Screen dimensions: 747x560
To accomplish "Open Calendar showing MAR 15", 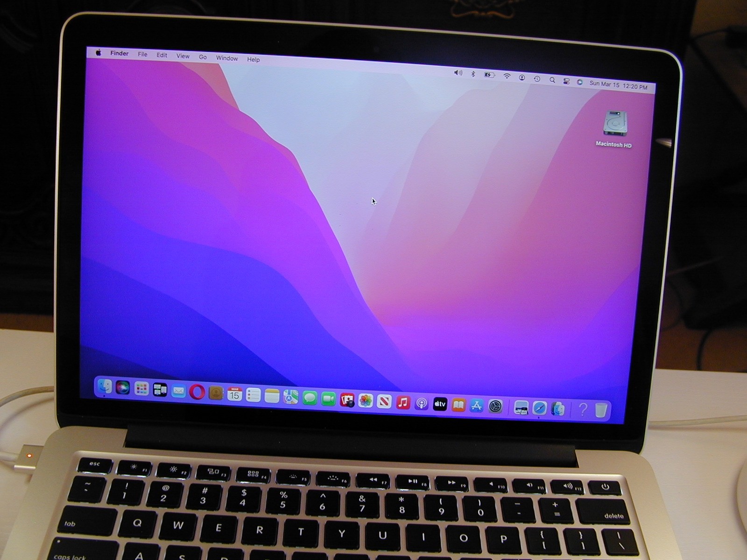I will [x=234, y=394].
